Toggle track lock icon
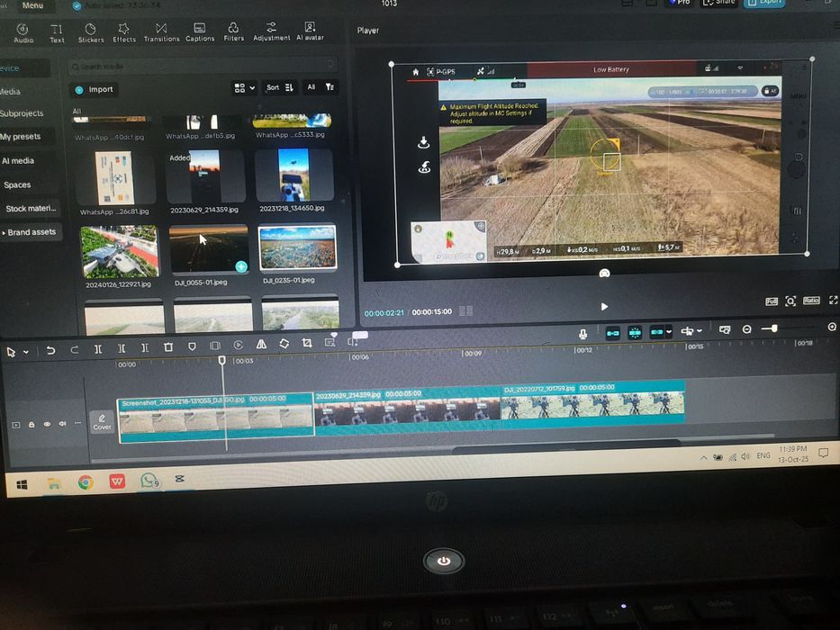 (32, 424)
